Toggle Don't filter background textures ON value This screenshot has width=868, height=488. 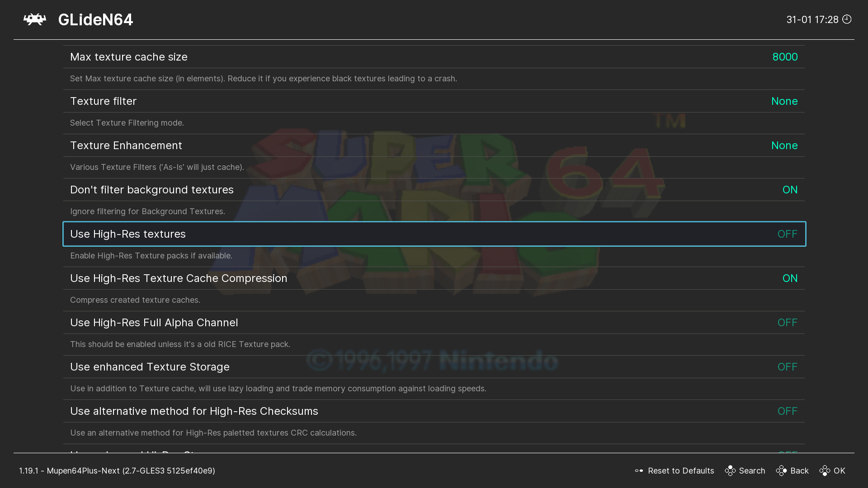(x=790, y=190)
